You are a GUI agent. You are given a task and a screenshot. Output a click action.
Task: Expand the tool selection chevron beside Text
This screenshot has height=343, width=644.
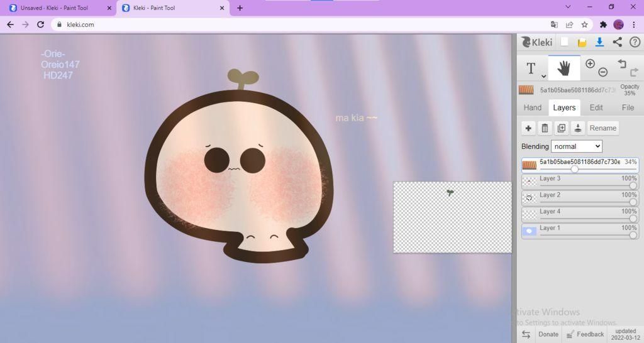[x=543, y=76]
